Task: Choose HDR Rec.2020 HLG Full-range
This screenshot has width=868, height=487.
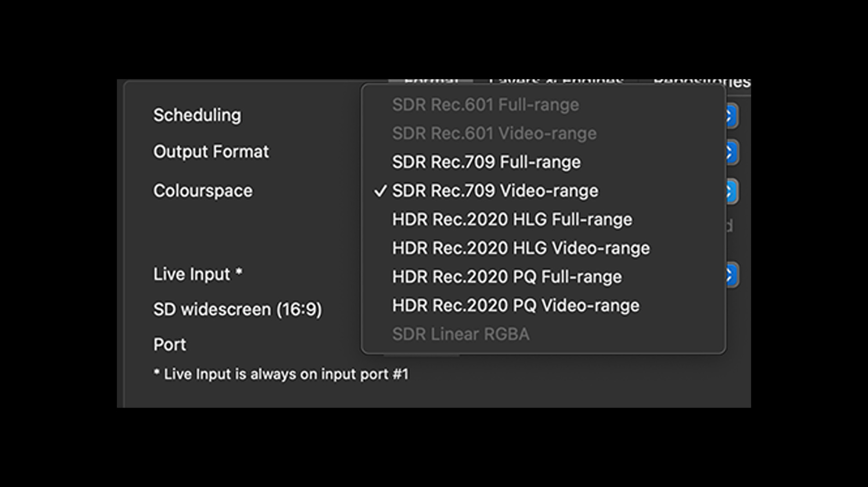Action: (512, 220)
